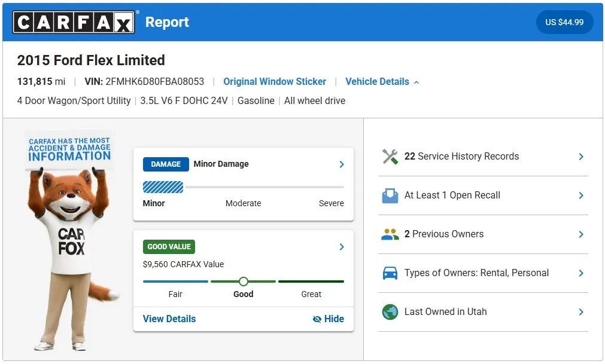
Task: Click the CARFAX logo in the header
Action: pos(74,22)
